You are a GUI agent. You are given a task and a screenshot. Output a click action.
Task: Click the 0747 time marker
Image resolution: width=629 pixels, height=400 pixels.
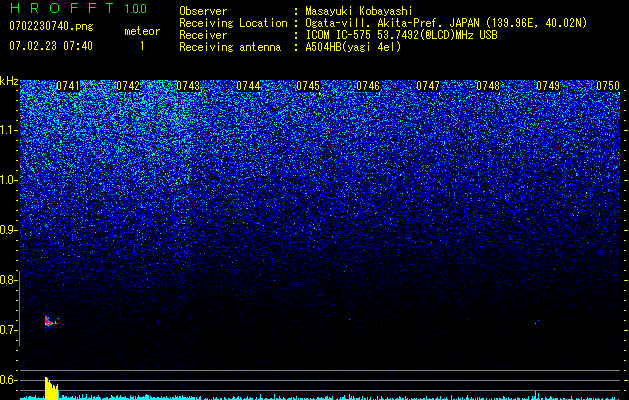pyautogui.click(x=428, y=86)
